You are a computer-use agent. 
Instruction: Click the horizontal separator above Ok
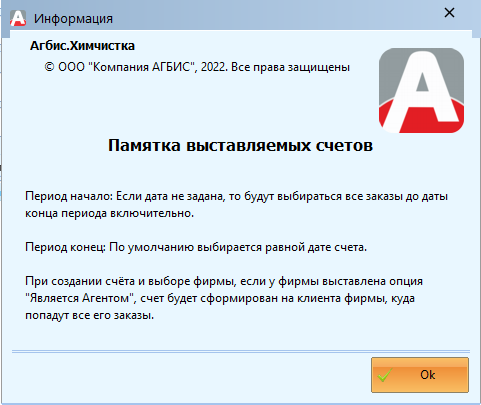tap(241, 351)
